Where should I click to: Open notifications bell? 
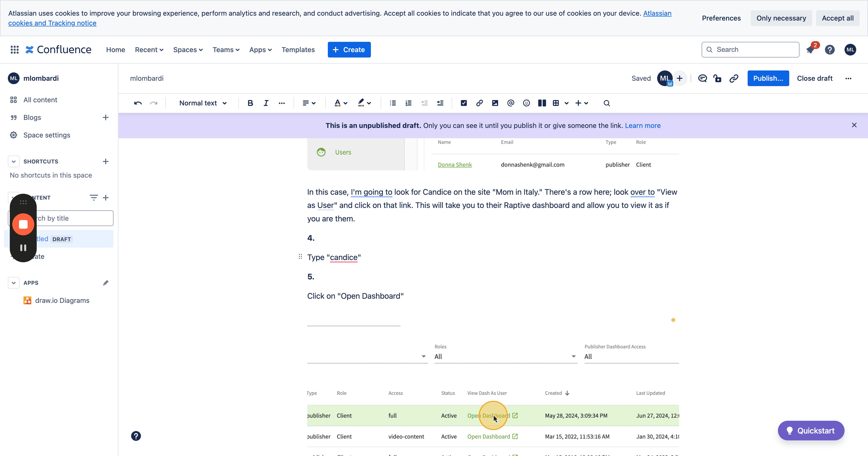[811, 50]
